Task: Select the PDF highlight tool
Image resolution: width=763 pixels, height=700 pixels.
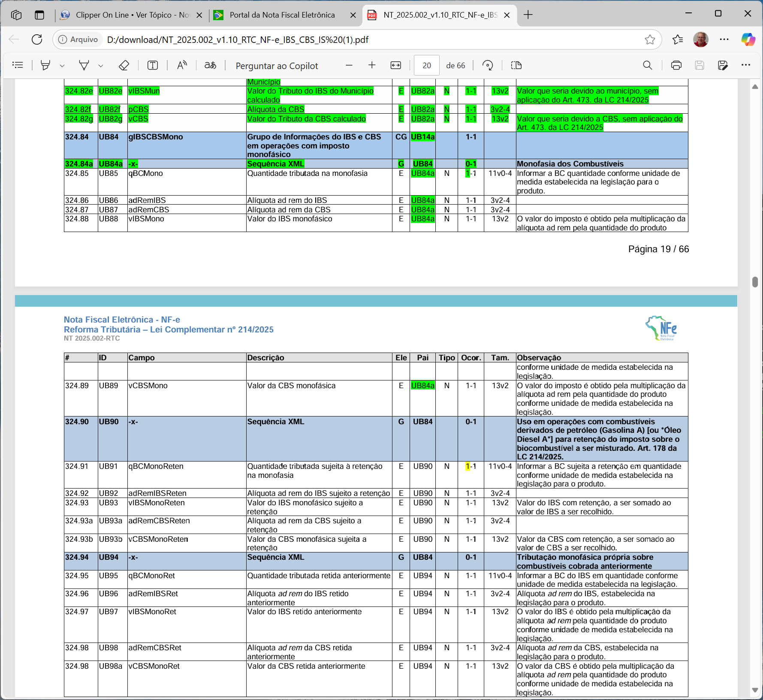Action: pos(45,65)
